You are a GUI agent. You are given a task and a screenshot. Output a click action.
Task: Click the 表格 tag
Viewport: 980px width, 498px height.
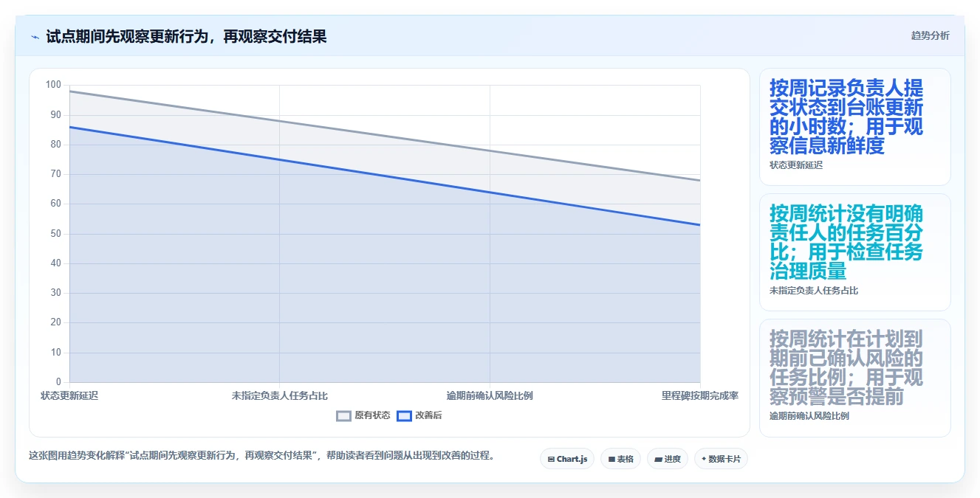coord(620,459)
